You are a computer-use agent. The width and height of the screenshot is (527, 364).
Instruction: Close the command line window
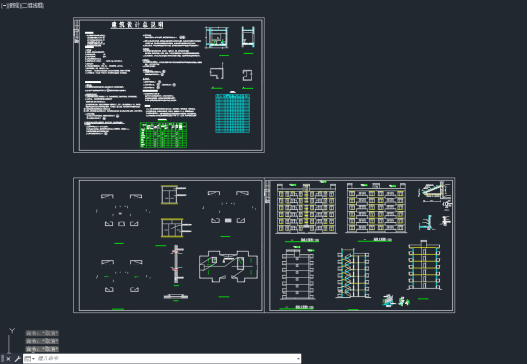click(8, 359)
